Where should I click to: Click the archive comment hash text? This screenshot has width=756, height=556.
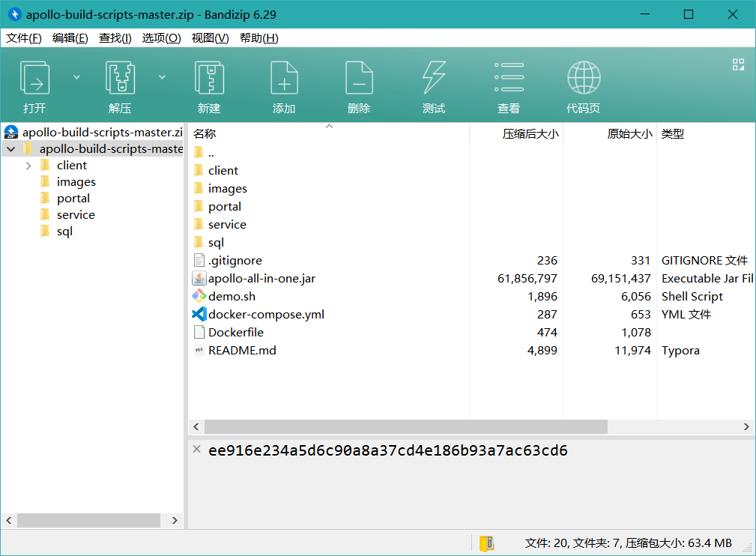(387, 450)
